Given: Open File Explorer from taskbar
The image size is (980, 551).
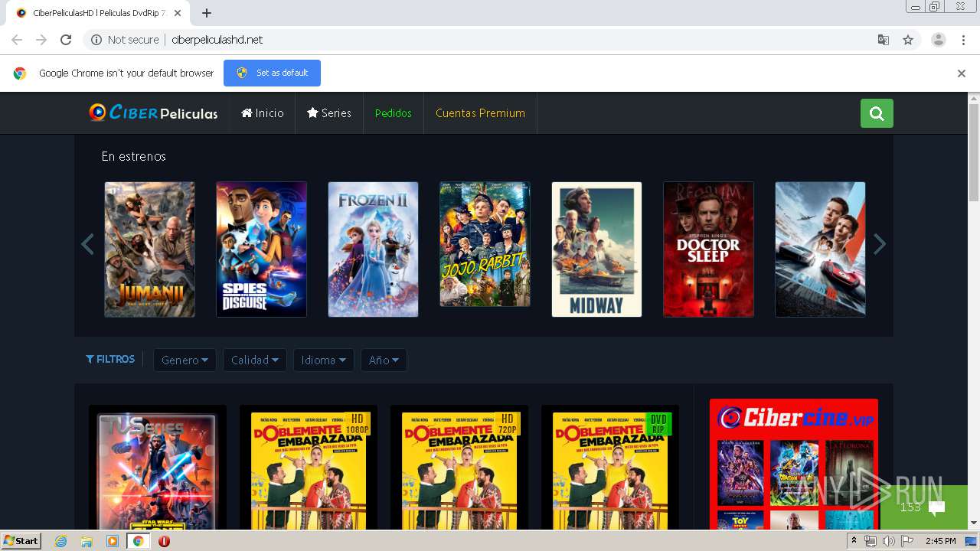Looking at the screenshot, I should pyautogui.click(x=87, y=541).
